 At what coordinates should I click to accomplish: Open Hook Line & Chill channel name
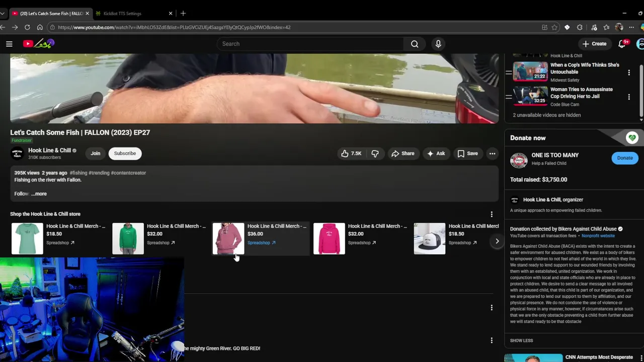(49, 150)
